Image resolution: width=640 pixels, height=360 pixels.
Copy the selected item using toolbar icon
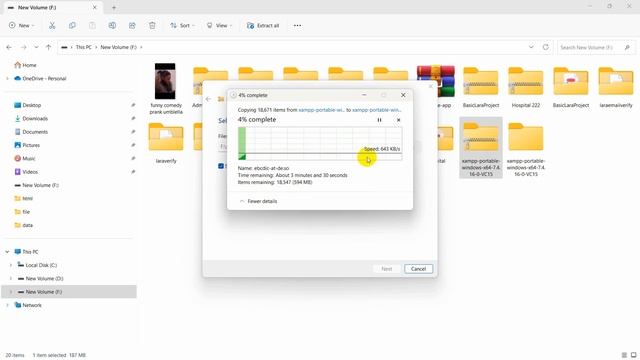pos(72,25)
